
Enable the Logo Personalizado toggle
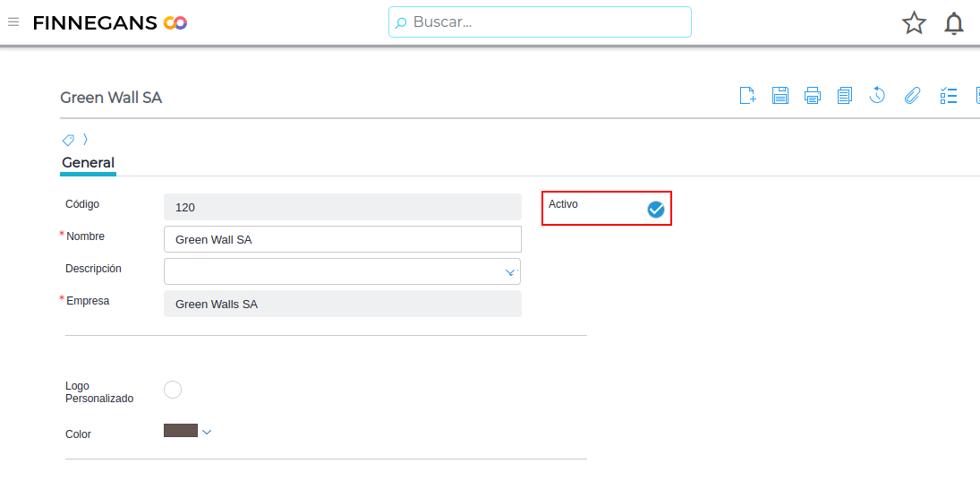173,390
